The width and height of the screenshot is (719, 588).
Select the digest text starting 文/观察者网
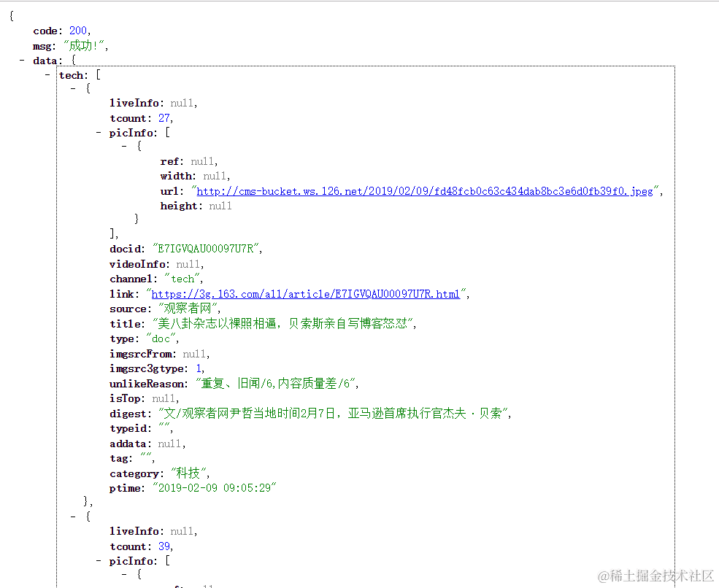(334, 414)
